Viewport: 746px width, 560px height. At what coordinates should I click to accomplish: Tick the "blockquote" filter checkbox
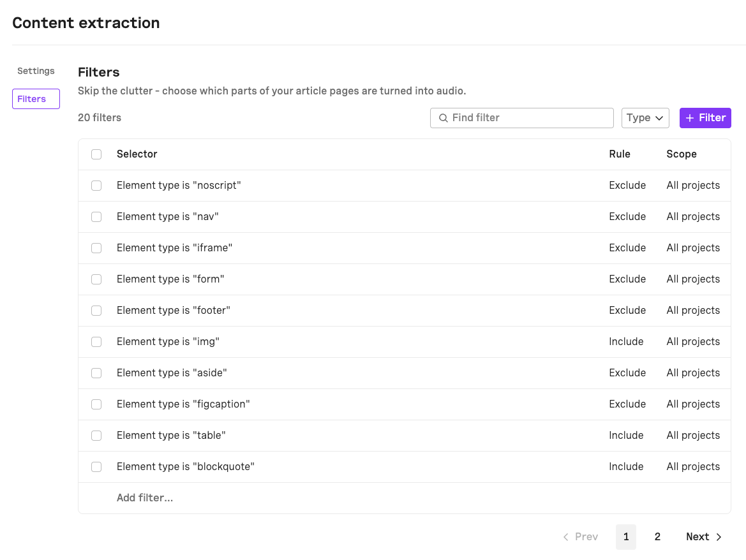click(x=96, y=467)
